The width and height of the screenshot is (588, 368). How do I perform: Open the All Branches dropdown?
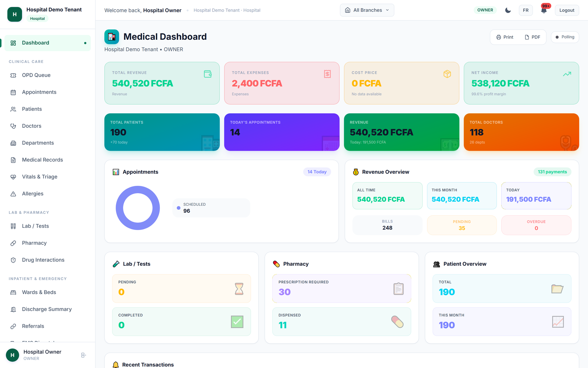pos(367,10)
